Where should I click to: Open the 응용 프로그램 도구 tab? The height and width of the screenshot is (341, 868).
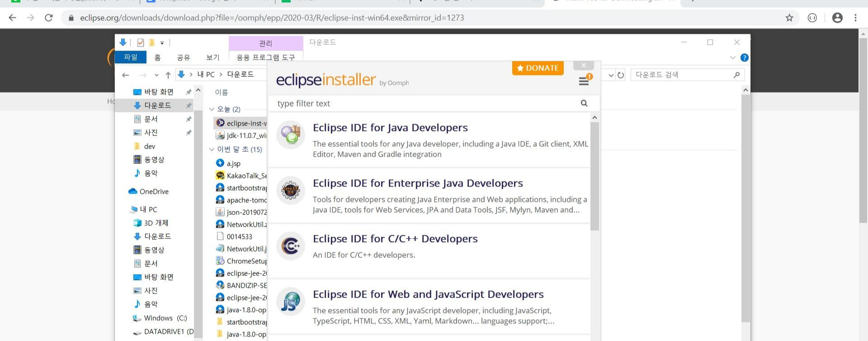(x=266, y=57)
